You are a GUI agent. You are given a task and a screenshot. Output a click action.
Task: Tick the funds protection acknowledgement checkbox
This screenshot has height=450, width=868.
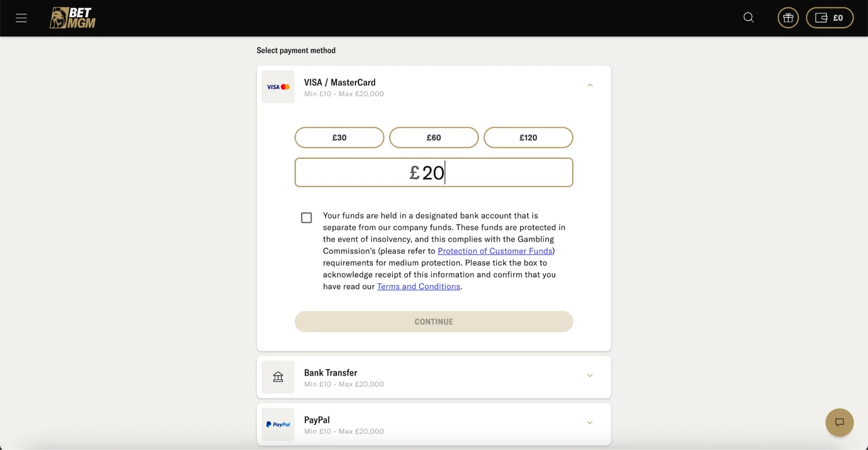click(x=307, y=218)
